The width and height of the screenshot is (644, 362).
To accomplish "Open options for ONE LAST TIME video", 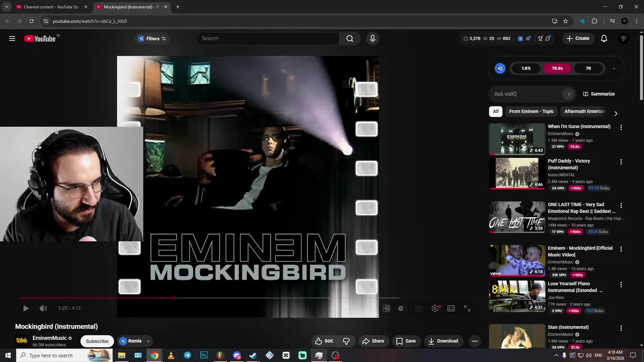I will coord(621,206).
